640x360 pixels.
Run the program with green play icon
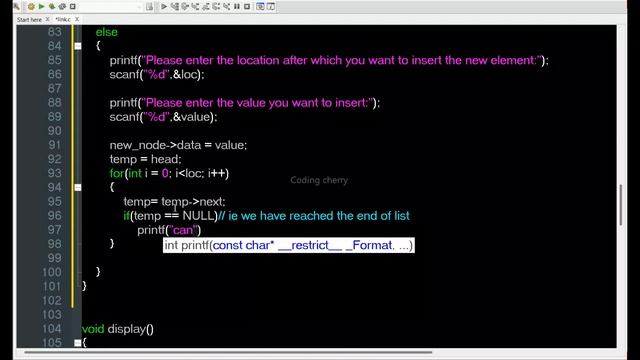42,7
